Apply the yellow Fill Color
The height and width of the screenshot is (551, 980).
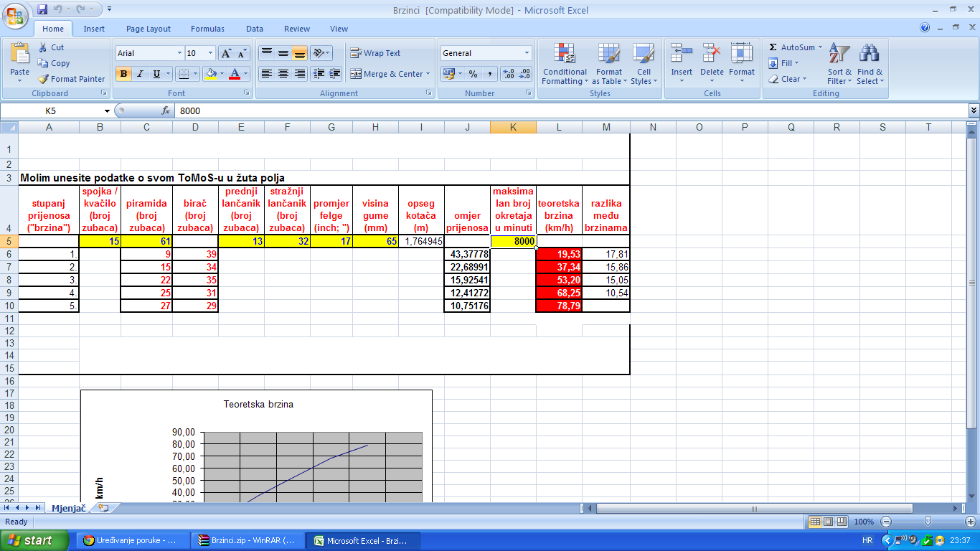pos(209,74)
